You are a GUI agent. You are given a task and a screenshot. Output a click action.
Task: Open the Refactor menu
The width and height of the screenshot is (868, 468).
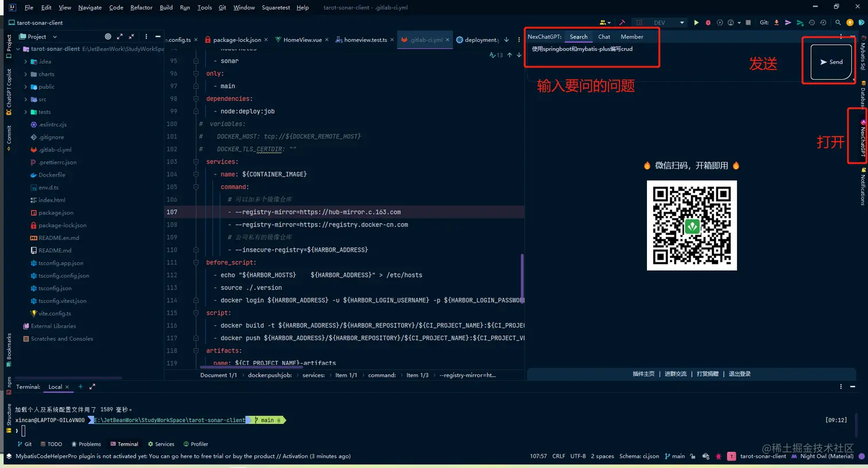[x=141, y=7]
